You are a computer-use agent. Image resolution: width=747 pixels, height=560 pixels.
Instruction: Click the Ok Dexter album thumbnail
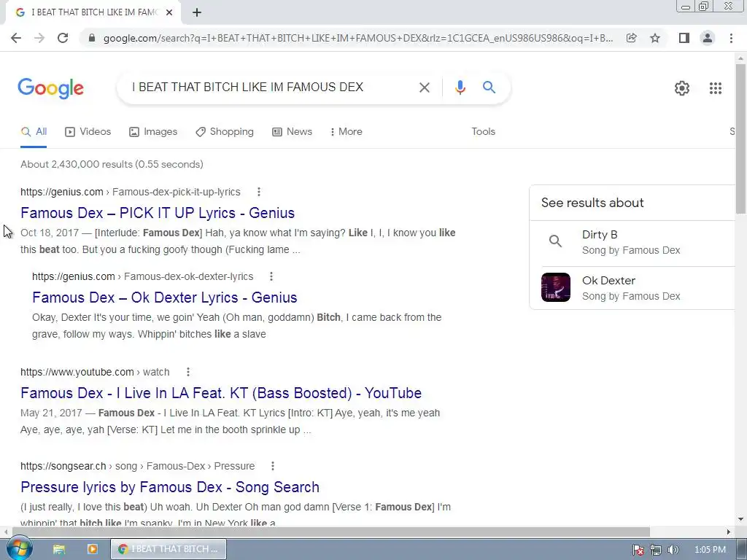(x=555, y=287)
